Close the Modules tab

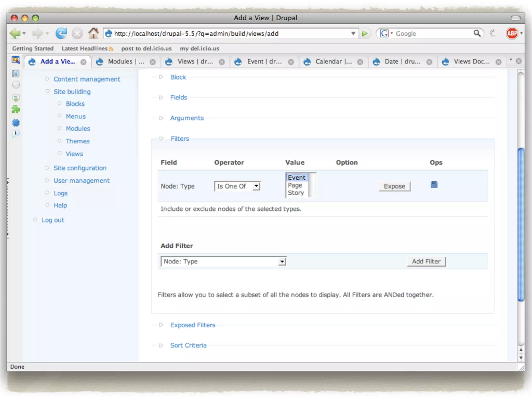[x=153, y=62]
